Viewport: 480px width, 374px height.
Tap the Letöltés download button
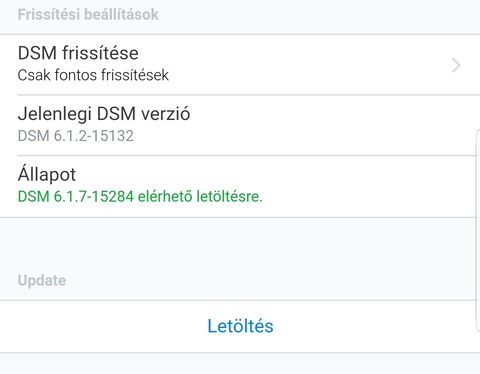point(240,326)
